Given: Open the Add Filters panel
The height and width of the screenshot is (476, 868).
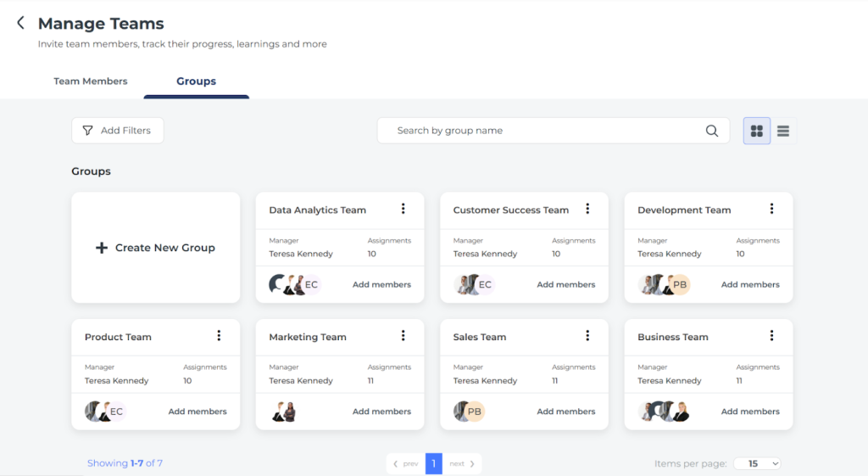Looking at the screenshot, I should tap(117, 131).
